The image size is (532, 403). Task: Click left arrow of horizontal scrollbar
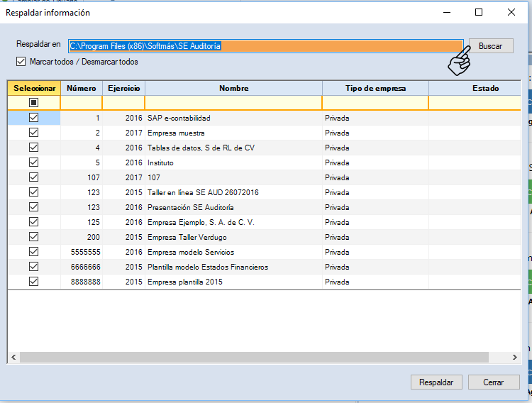[13, 357]
